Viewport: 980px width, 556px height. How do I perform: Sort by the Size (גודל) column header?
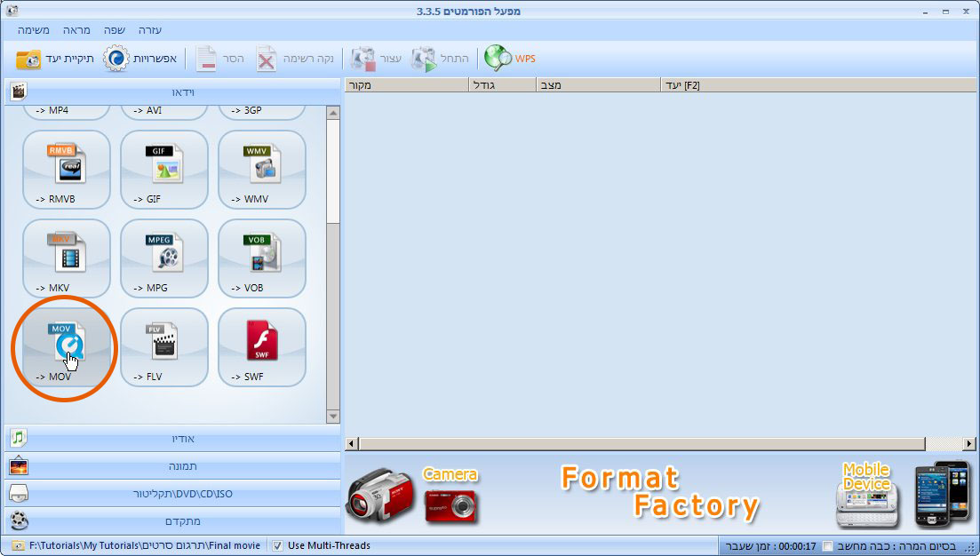click(503, 85)
